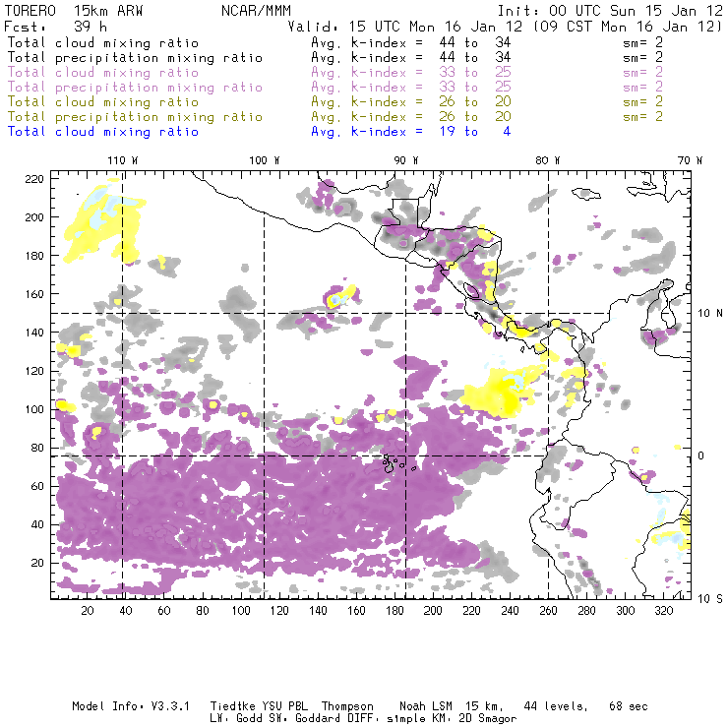Select the '220' left axis tick label
Screen dimensions: 728x728
click(x=34, y=179)
